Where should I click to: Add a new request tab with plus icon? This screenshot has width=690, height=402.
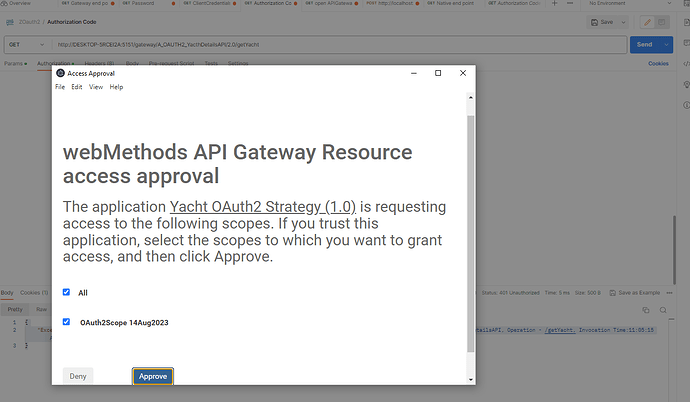(554, 3)
